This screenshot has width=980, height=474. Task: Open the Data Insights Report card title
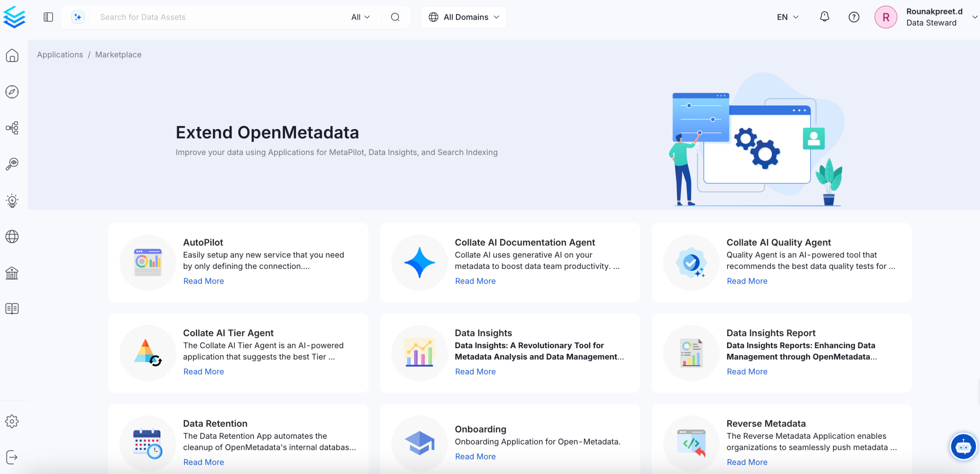coord(771,333)
